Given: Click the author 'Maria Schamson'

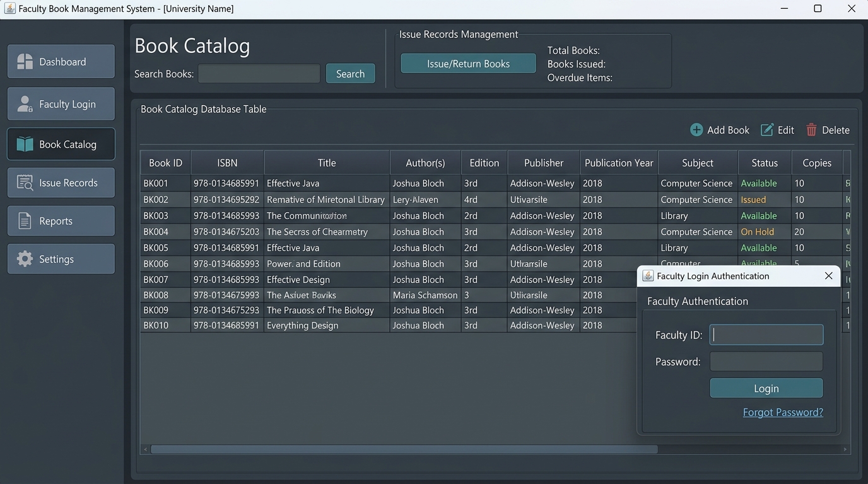Looking at the screenshot, I should point(425,295).
